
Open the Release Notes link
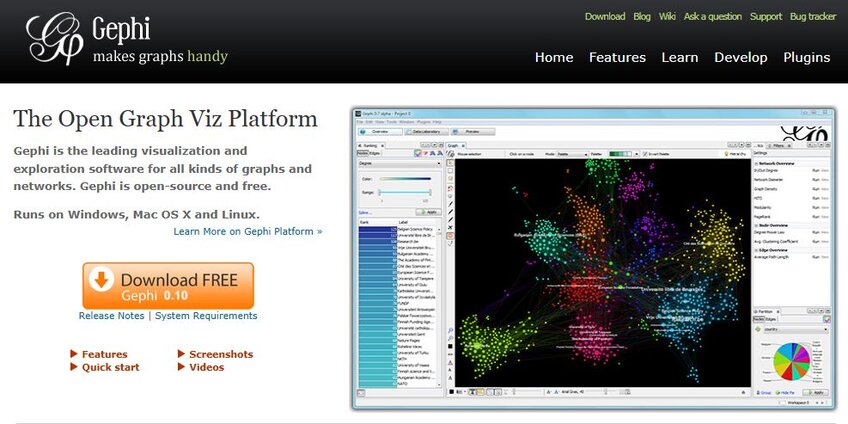click(111, 315)
